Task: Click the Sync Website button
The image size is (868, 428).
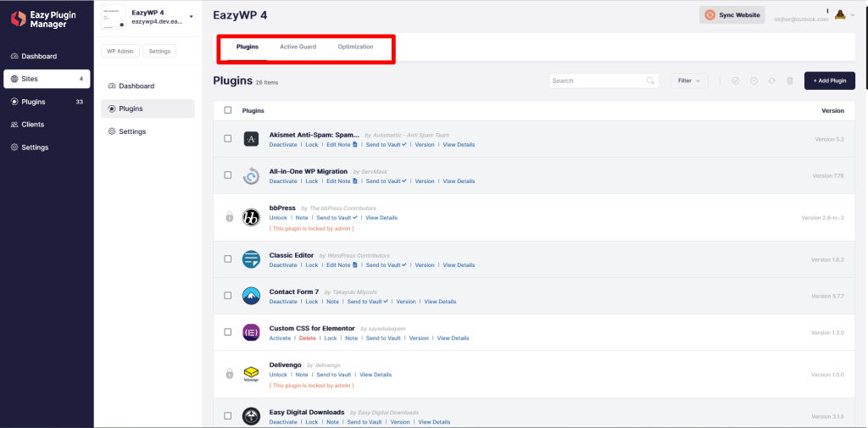Action: point(732,15)
